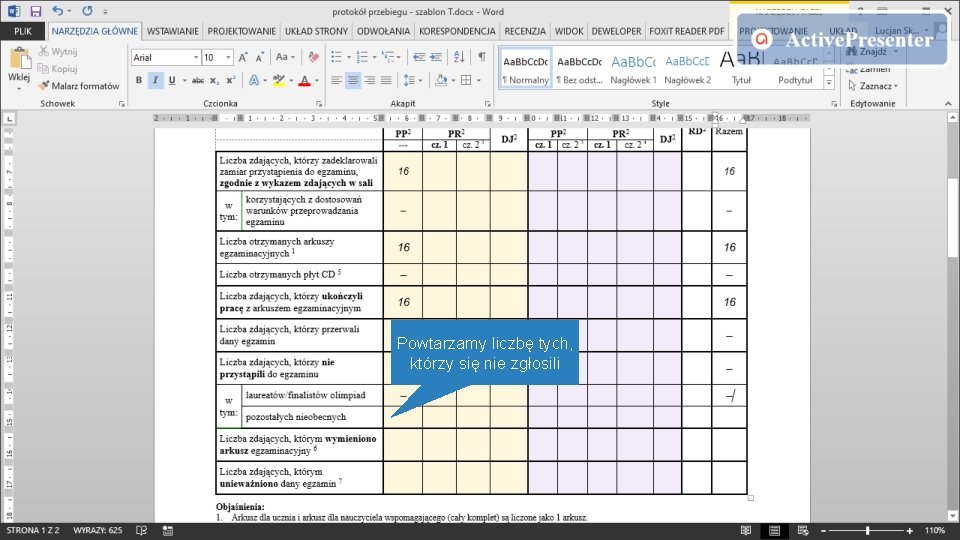Adjust the zoom slider
The width and height of the screenshot is (960, 540).
coord(868,531)
